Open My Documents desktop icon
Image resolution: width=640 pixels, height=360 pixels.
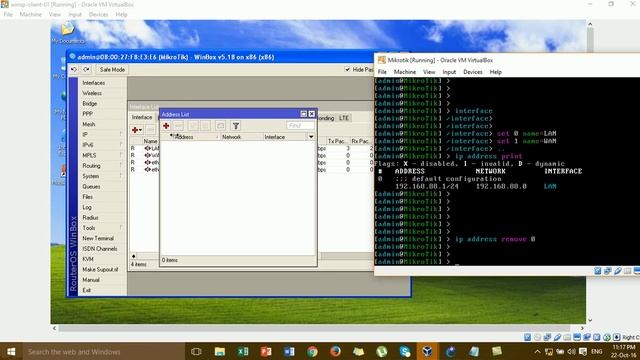click(68, 33)
